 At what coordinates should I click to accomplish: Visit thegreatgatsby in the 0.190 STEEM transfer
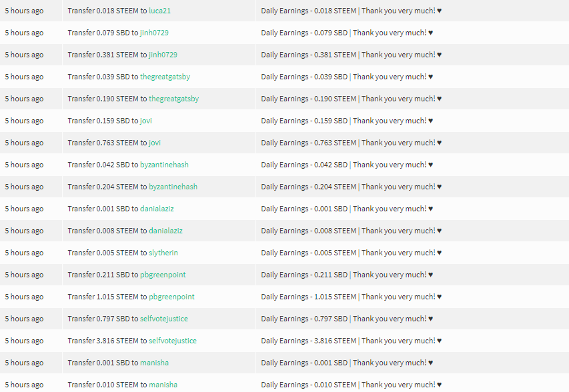pyautogui.click(x=174, y=99)
